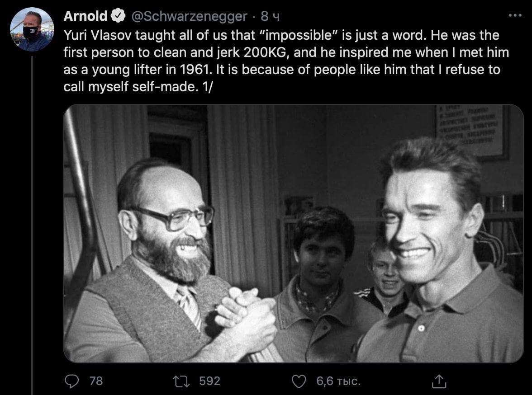This screenshot has height=395, width=532.
Task: Click the reply speech bubble icon
Action: point(72,381)
